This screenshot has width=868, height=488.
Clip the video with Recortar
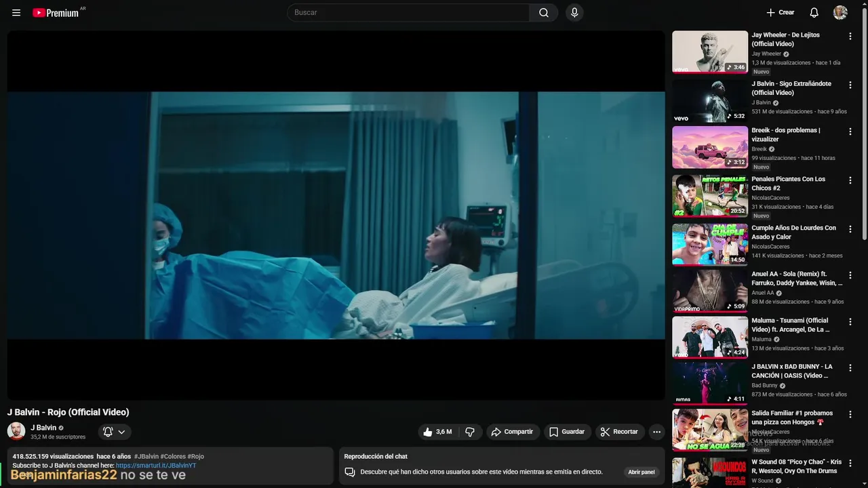[x=620, y=432]
